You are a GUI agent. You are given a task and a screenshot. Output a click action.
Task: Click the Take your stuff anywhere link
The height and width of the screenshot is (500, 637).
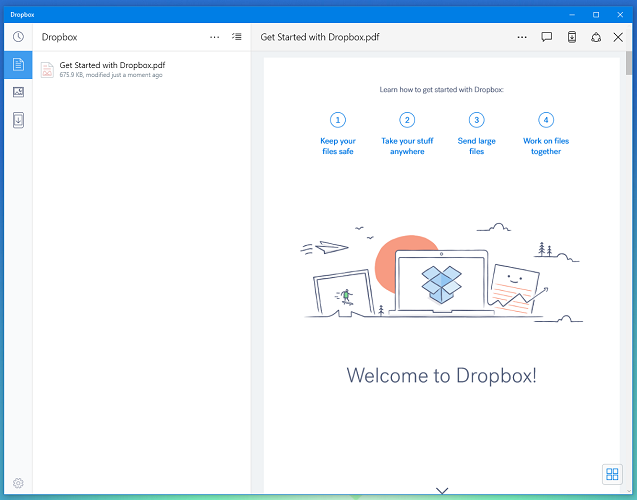(407, 146)
